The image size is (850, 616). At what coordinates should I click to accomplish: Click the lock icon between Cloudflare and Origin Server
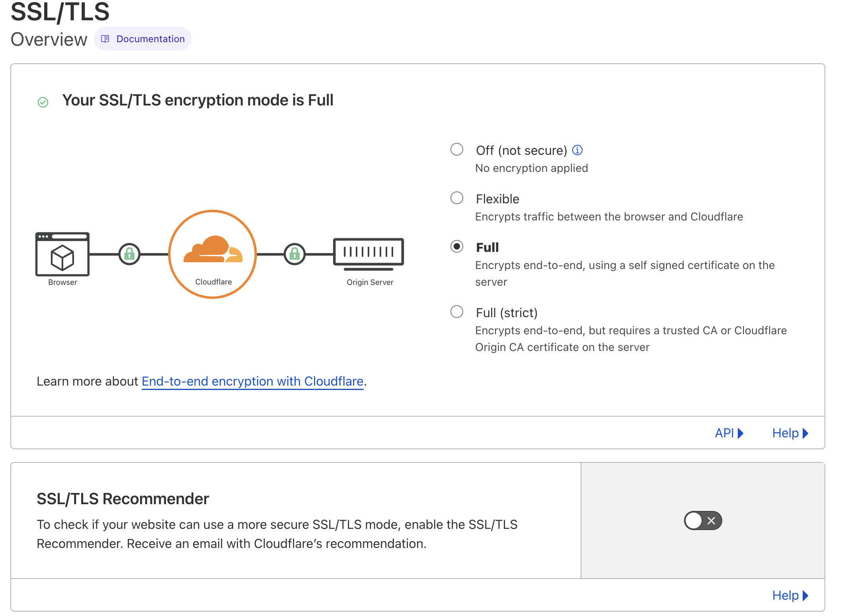(x=294, y=253)
